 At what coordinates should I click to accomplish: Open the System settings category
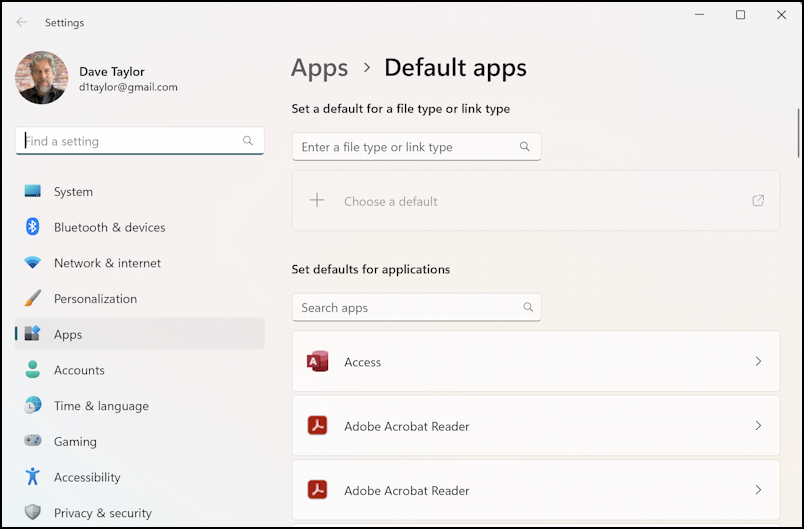[x=139, y=191]
